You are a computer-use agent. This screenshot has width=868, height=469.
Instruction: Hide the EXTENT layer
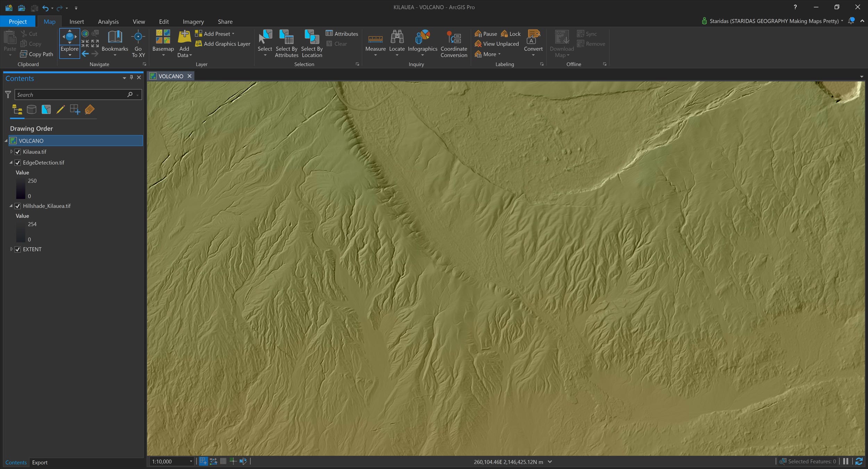(18, 249)
